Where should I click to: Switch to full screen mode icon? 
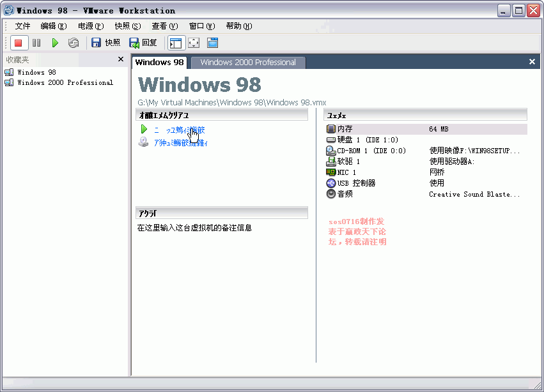pos(194,43)
